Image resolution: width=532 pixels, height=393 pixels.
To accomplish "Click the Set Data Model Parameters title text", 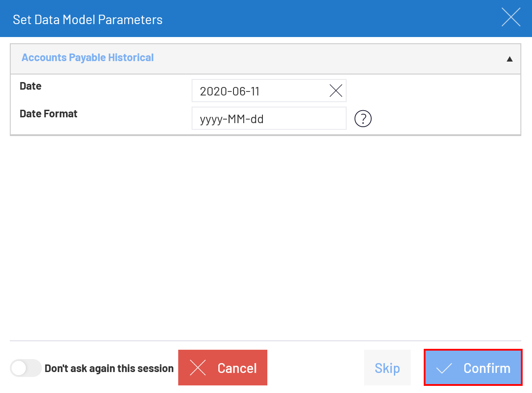I will (87, 20).
